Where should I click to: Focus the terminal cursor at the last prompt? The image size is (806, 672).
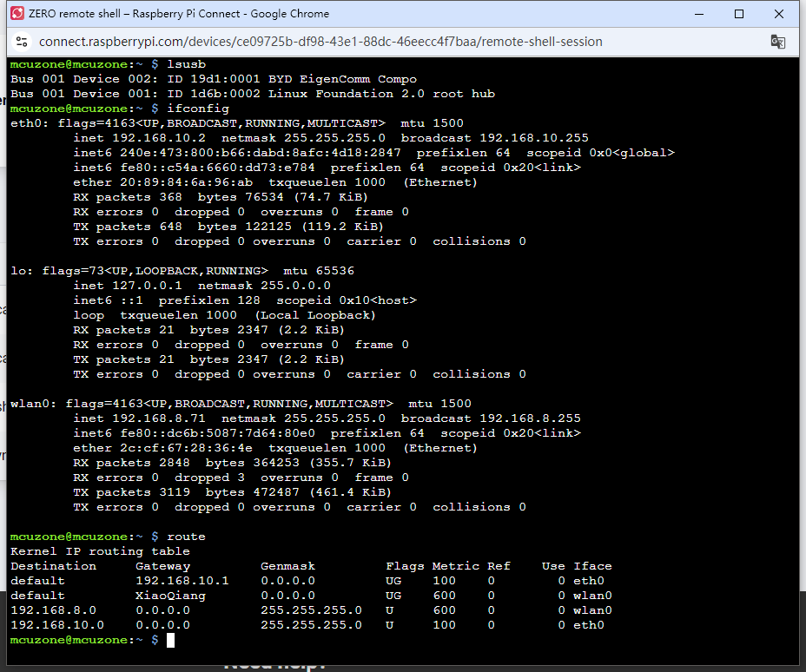[171, 640]
